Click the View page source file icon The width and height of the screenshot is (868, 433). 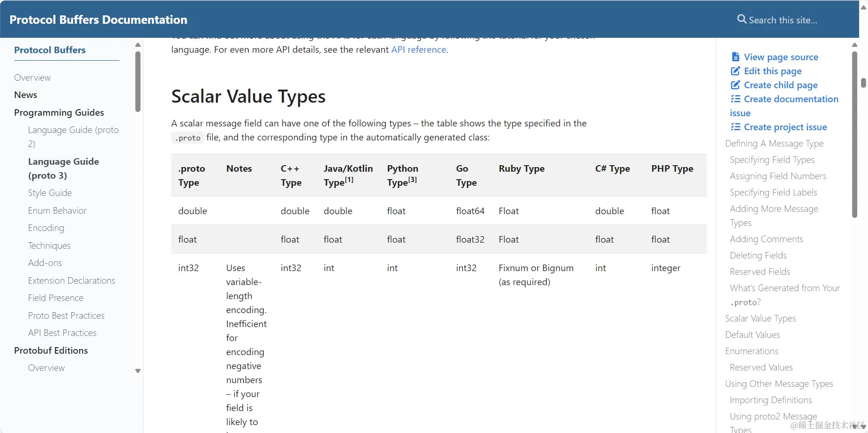[735, 57]
